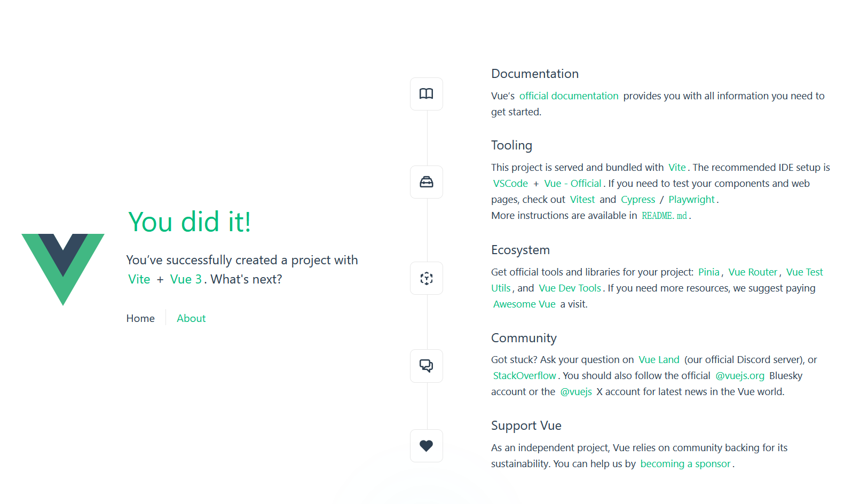The image size is (860, 504).
Task: Open the official documentation link
Action: click(x=569, y=96)
